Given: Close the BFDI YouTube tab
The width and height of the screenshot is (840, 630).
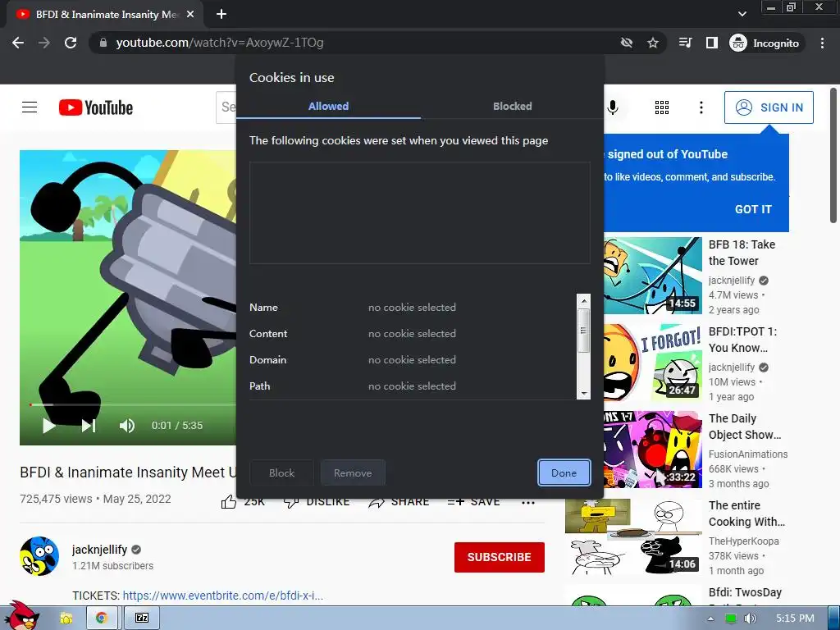Looking at the screenshot, I should tap(190, 15).
